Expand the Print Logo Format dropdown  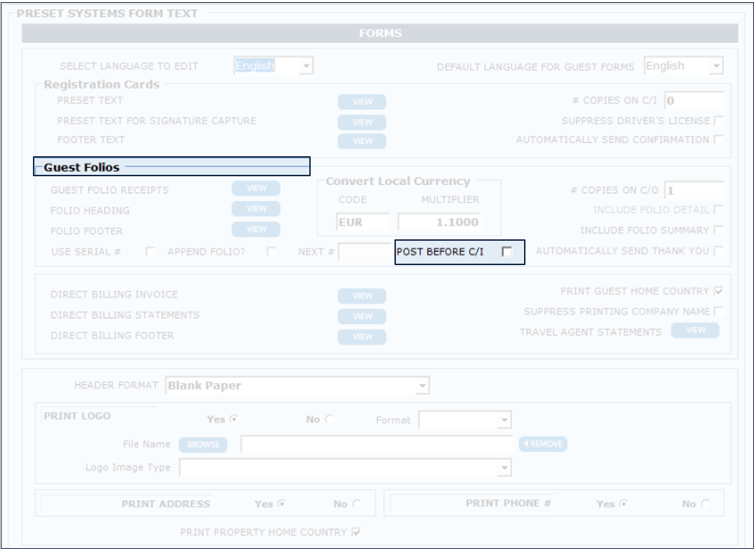(505, 421)
